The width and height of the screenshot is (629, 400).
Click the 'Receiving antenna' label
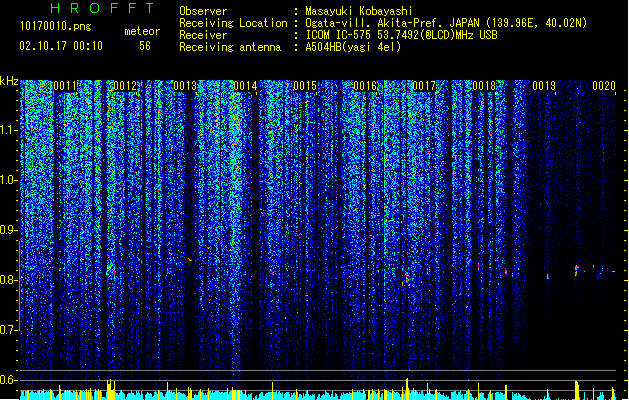(230, 47)
